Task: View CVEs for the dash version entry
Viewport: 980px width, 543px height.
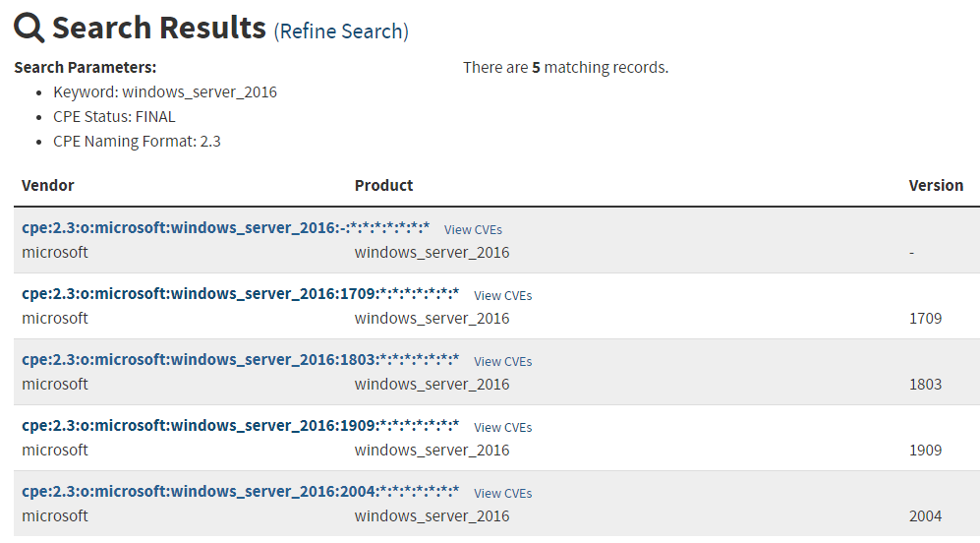Action: [x=473, y=229]
